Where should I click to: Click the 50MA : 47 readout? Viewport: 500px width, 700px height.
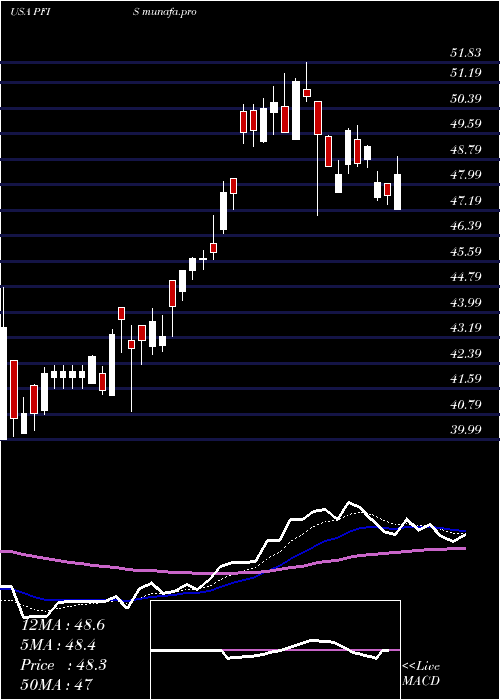57,685
